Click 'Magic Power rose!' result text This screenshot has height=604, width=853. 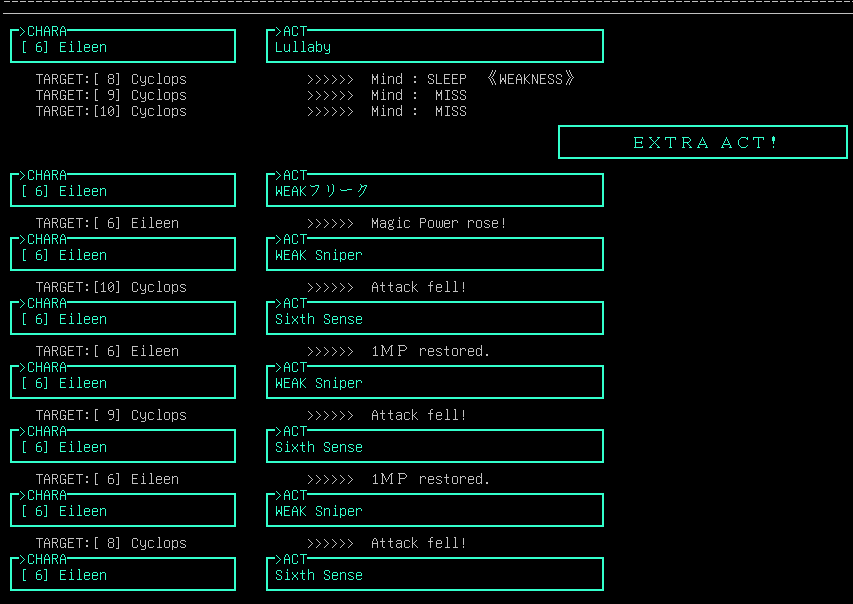click(x=438, y=224)
